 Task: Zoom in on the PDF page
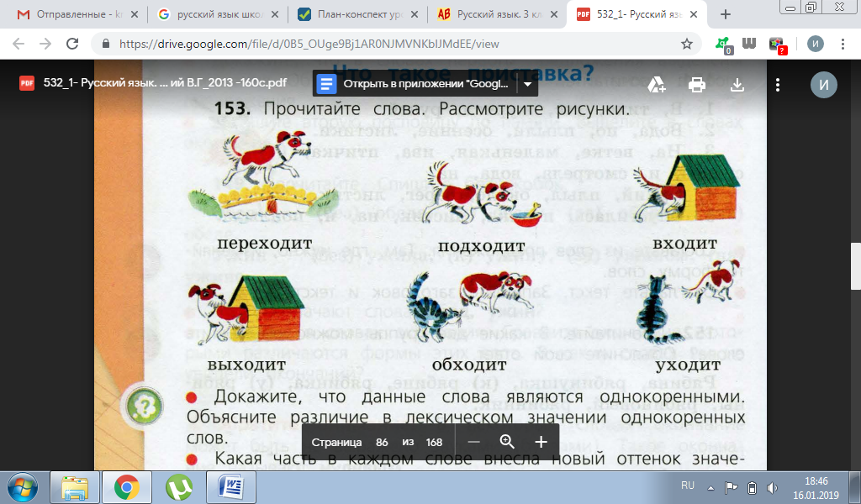[x=541, y=442]
